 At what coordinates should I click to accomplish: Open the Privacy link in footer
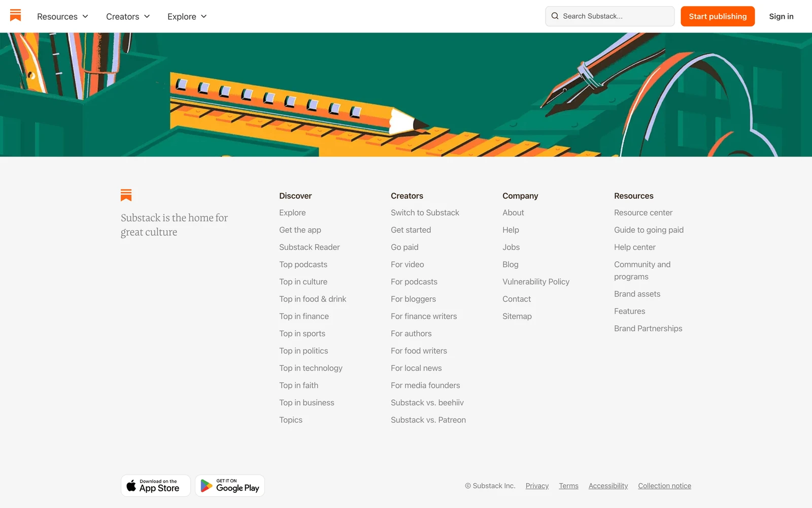pos(537,486)
